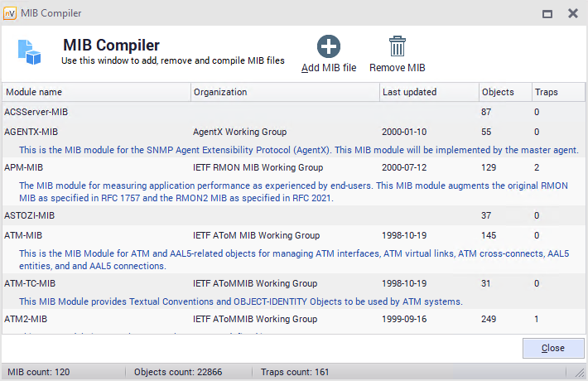This screenshot has height=381, width=588.
Task: Sort by the Objects column header
Action: pos(504,92)
